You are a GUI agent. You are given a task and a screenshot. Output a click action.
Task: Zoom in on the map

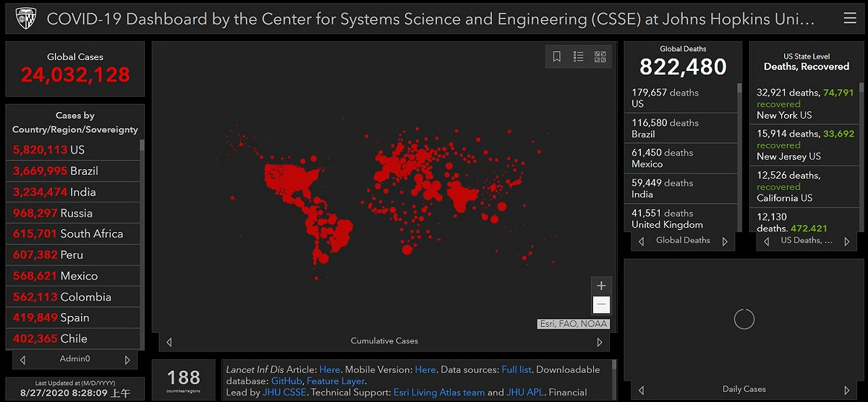(601, 286)
